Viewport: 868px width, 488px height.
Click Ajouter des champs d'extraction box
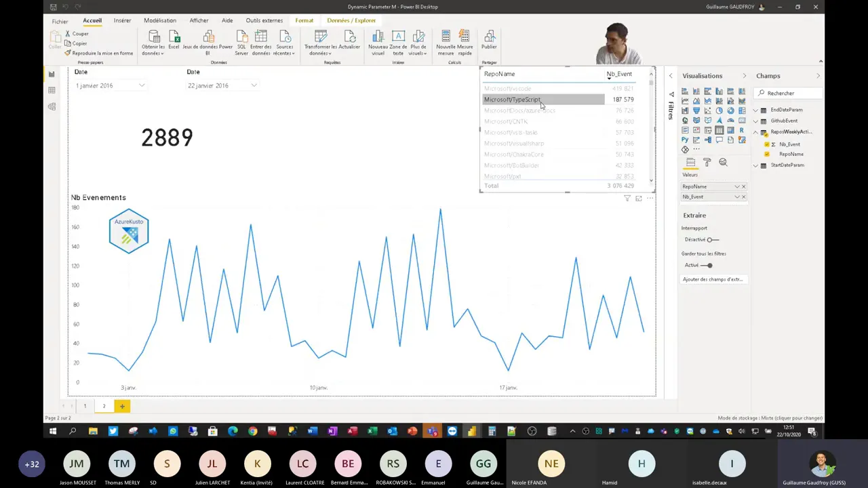(x=713, y=279)
